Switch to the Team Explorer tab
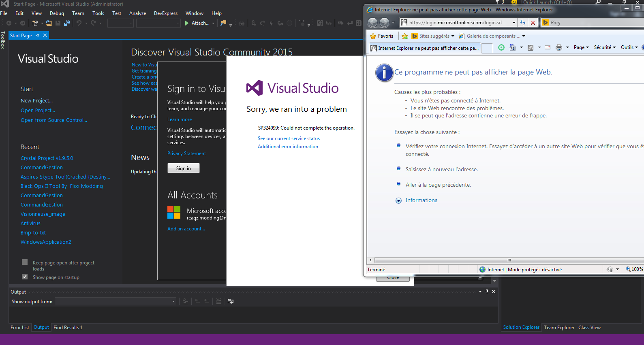 point(559,328)
